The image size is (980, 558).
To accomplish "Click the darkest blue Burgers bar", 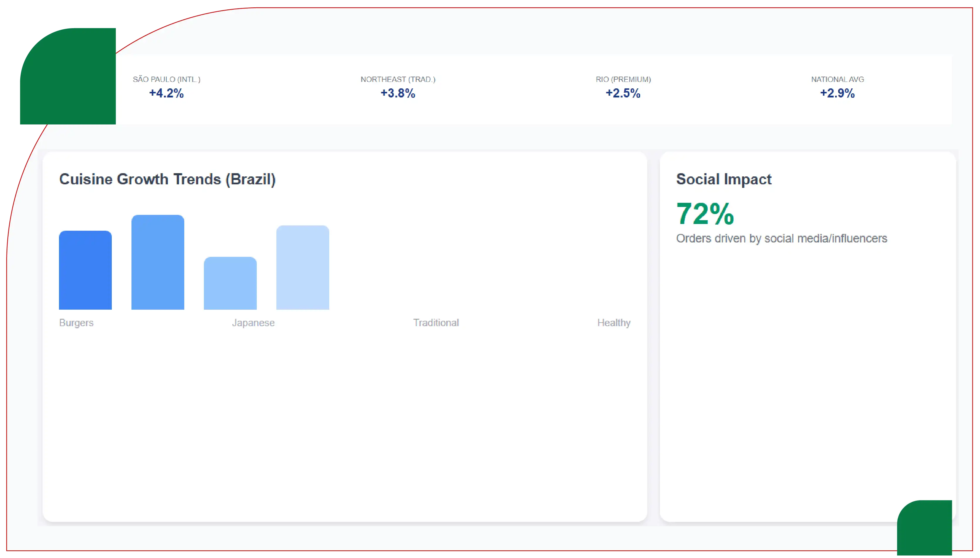I will click(85, 270).
